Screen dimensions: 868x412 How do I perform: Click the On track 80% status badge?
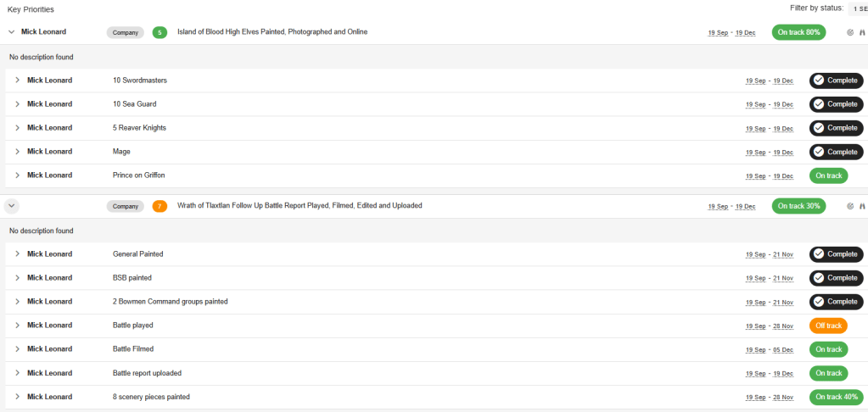(798, 32)
